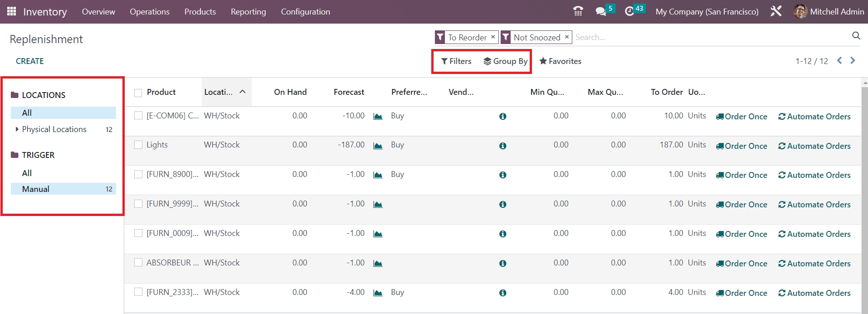Show info icon for ABSORBEUR row
Screen dimensions: 868x314
click(502, 264)
